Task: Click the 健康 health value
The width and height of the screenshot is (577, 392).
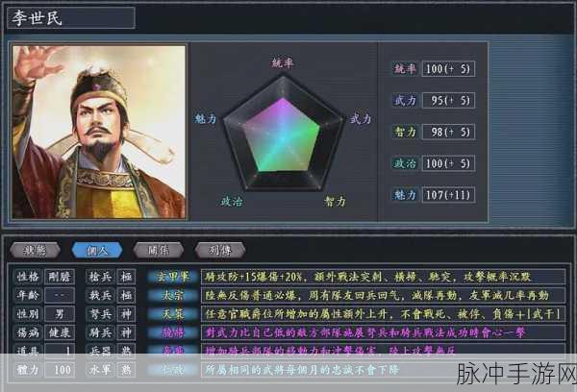Action: tap(60, 332)
